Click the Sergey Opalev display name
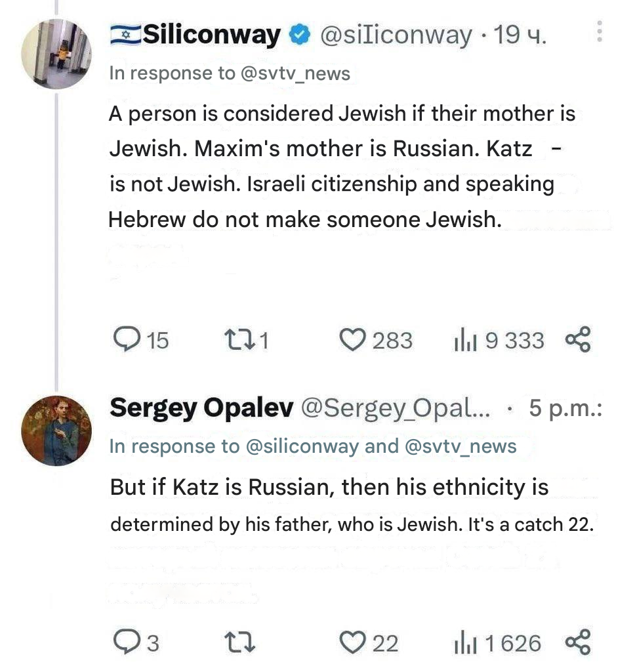Image resolution: width=635 pixels, height=672 pixels. 201,408
